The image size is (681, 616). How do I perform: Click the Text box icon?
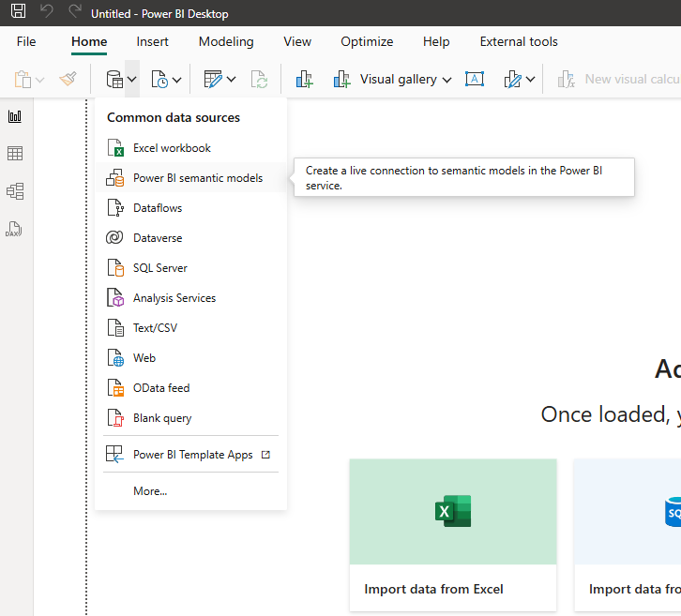pos(475,79)
